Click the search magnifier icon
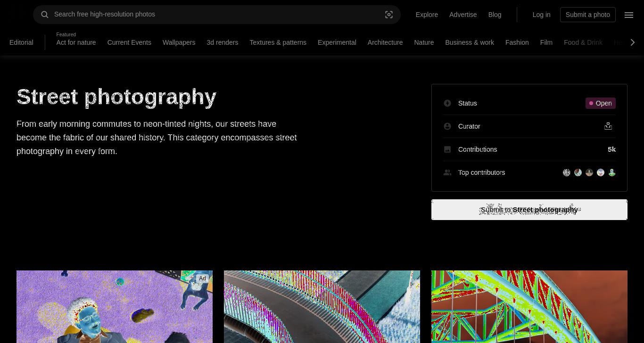Screen dimensions: 644x343 tap(45, 15)
